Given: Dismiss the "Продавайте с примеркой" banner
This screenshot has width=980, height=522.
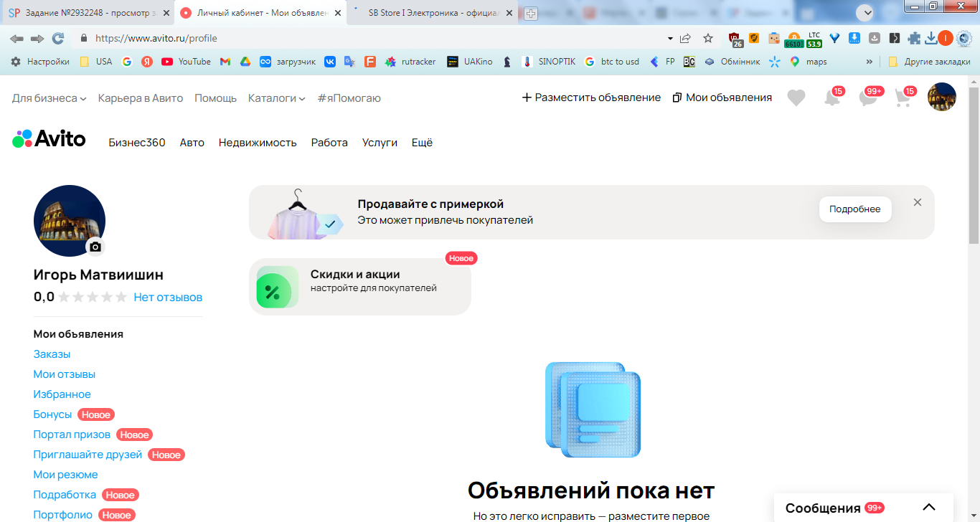Looking at the screenshot, I should 918,203.
